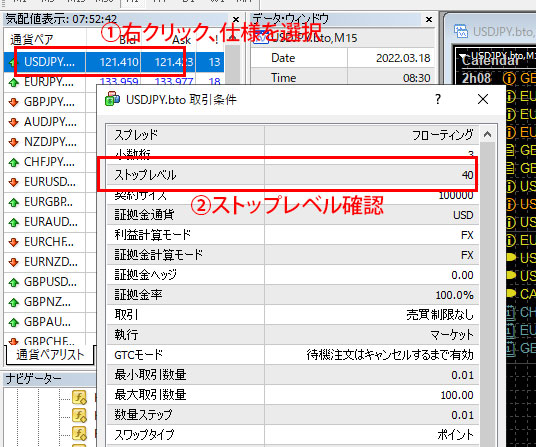The height and width of the screenshot is (447, 536).
Task: Click the green up arrow beside EURAUD
Action: (x=14, y=222)
